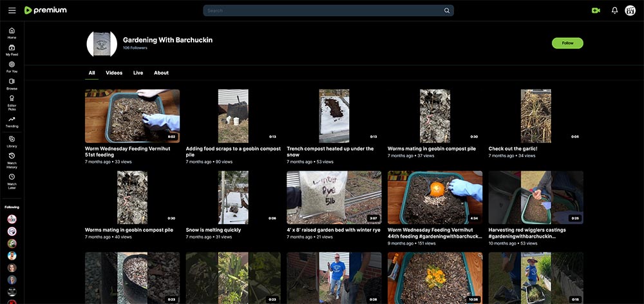Open the first followed channel avatar
This screenshot has height=304, width=644.
(12, 219)
